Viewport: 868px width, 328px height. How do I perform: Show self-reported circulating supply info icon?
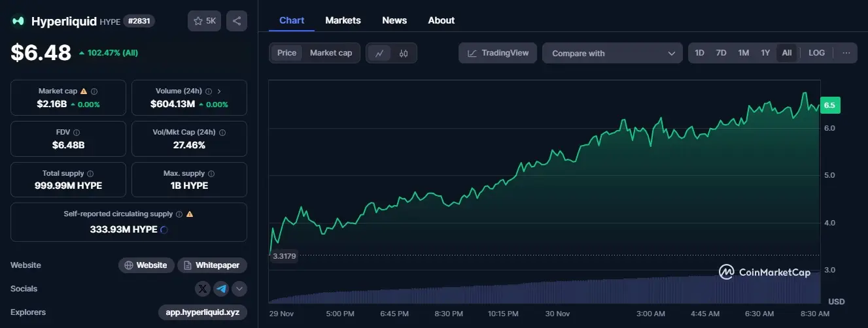(179, 214)
